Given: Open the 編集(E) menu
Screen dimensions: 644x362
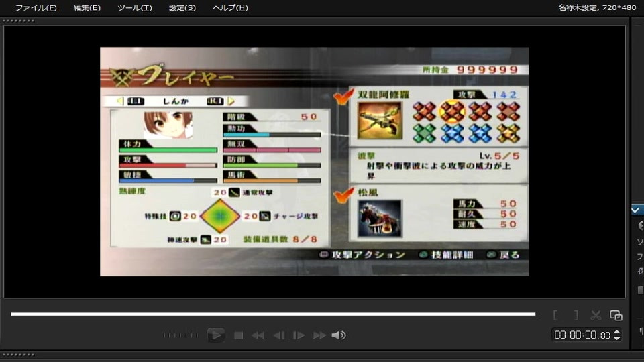Looking at the screenshot, I should [87, 8].
